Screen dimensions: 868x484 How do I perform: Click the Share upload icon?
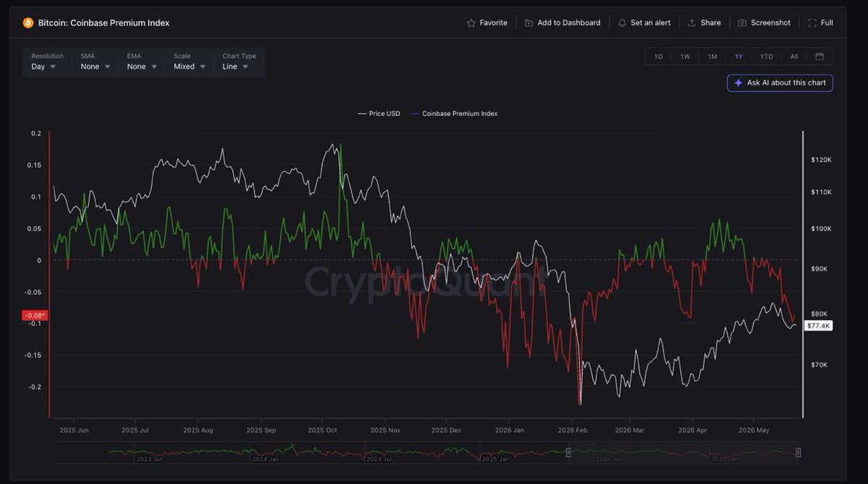click(691, 22)
